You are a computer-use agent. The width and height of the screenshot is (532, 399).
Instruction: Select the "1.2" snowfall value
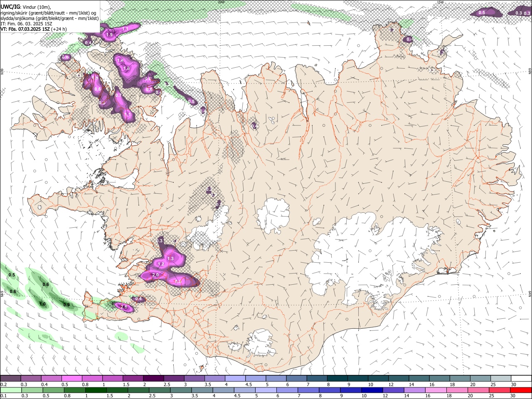161,264
